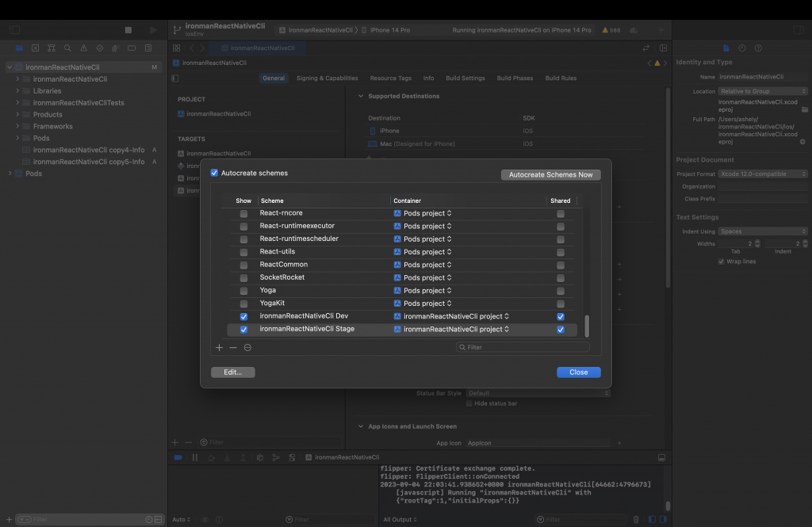Toggle the Autocreate schemes checkbox
The width and height of the screenshot is (812, 527).
pos(214,173)
